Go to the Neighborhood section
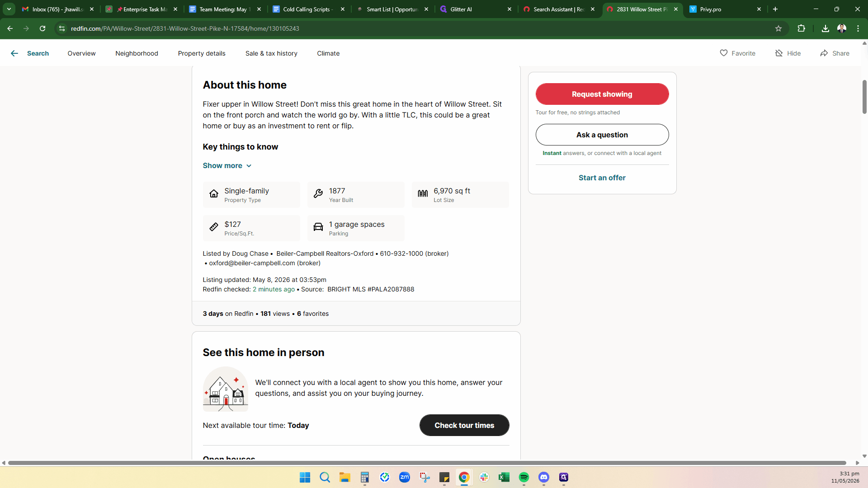This screenshot has height=488, width=868. coord(137,53)
